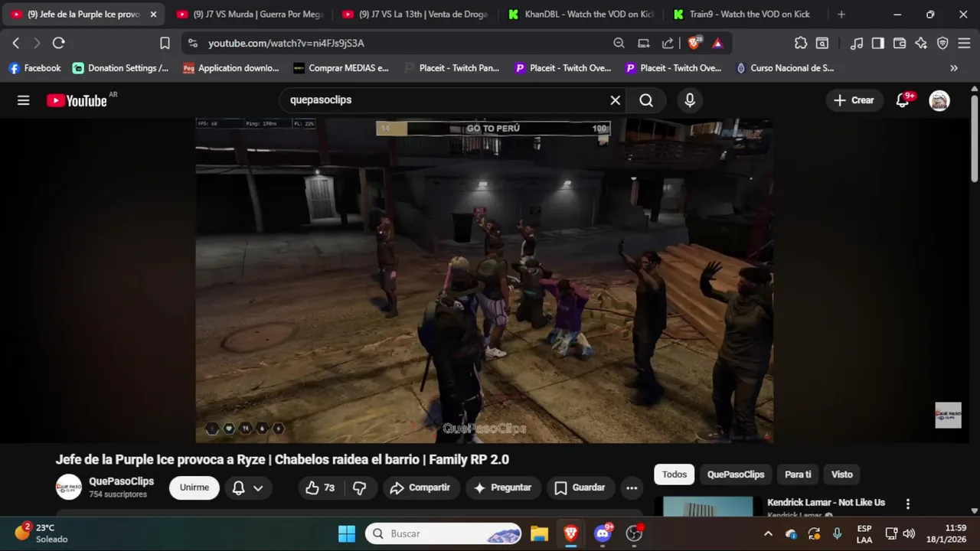Open the account avatar menu
The width and height of the screenshot is (980, 551).
(x=939, y=100)
